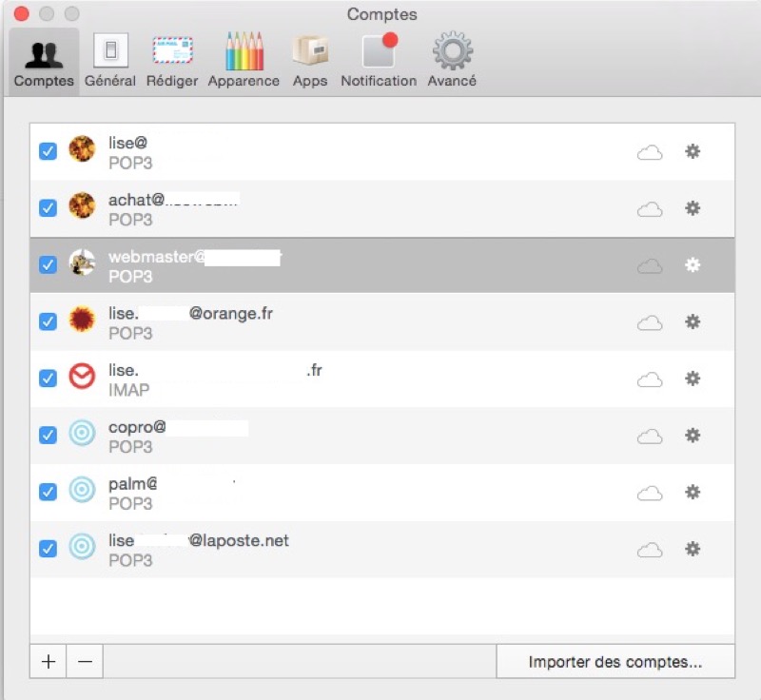Image resolution: width=761 pixels, height=700 pixels.
Task: Open the Rédiger preferences pane
Action: (x=172, y=60)
